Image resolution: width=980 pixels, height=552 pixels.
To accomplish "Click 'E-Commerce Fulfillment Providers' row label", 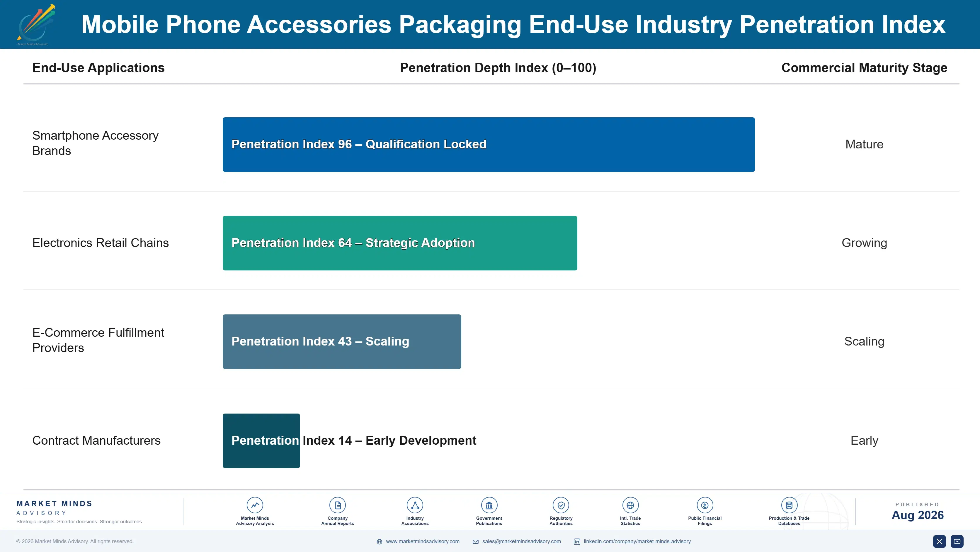I will (x=98, y=340).
